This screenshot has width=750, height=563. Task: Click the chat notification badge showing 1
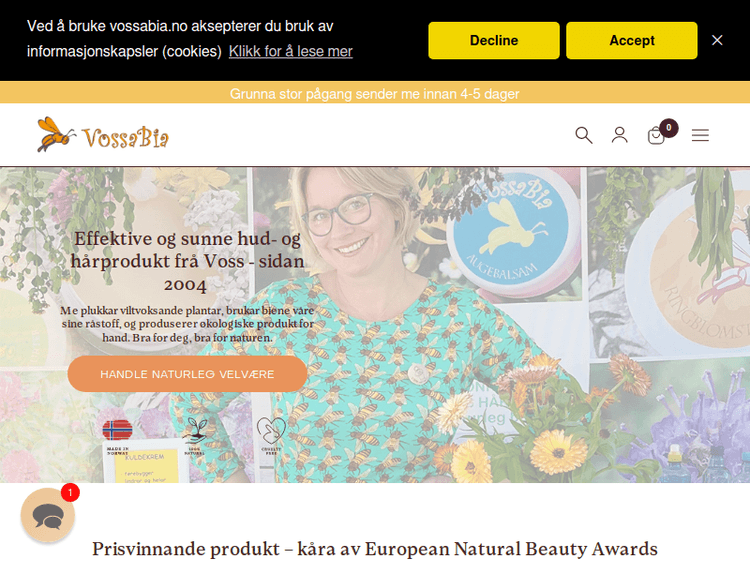click(x=70, y=492)
